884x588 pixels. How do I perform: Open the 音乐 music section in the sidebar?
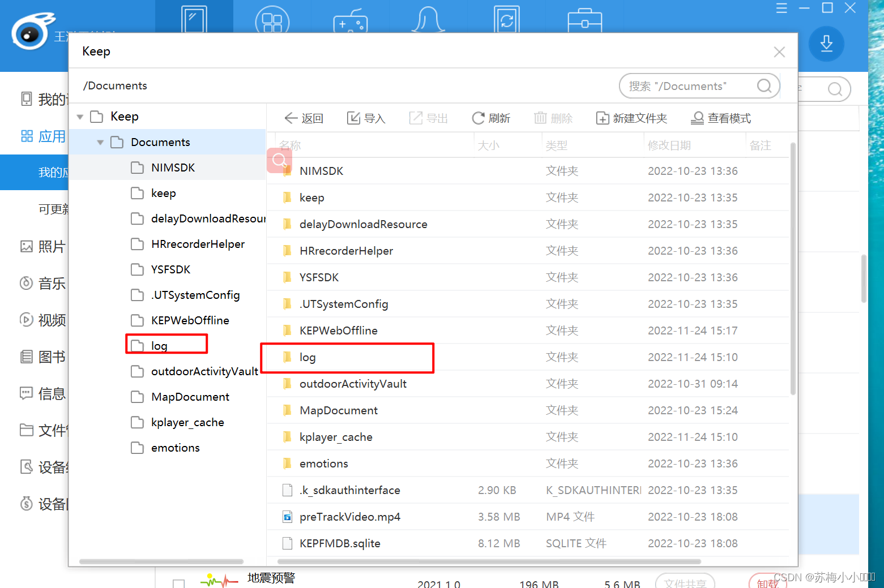click(x=44, y=284)
